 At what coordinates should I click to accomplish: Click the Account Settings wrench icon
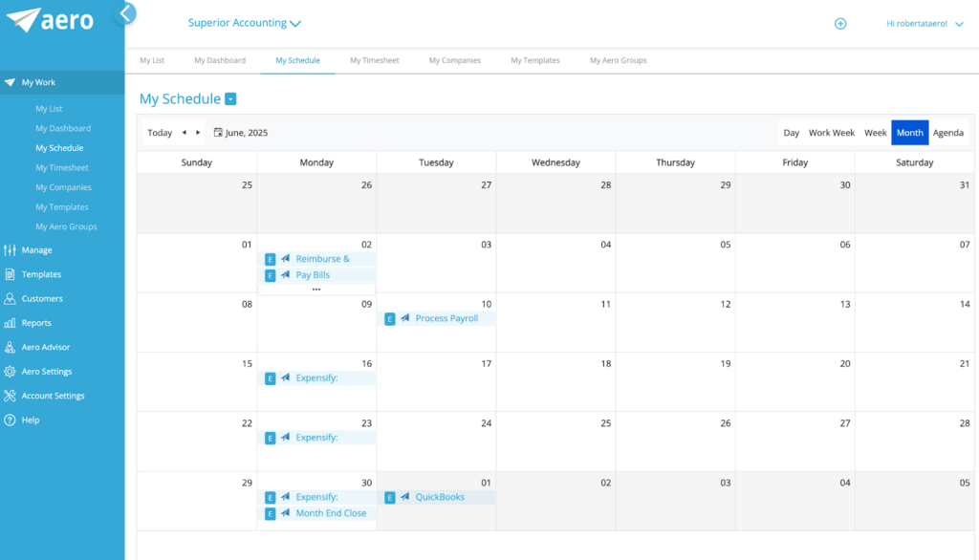coord(11,395)
